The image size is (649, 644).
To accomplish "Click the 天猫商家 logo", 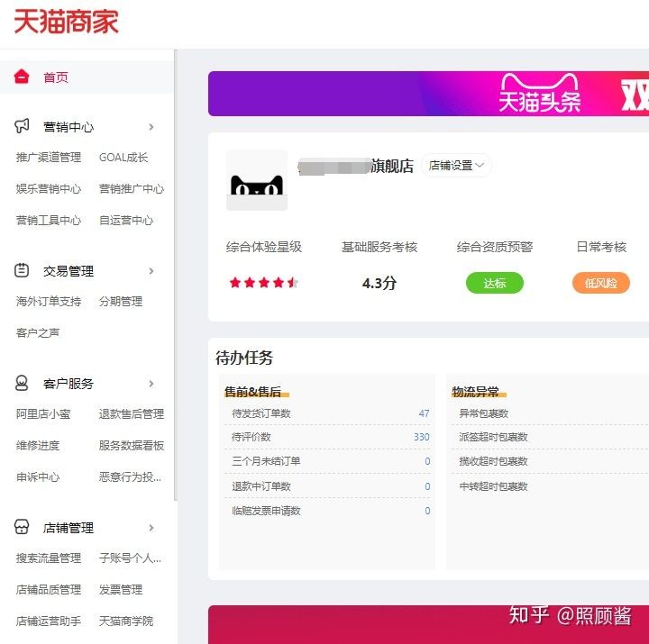I will [66, 22].
